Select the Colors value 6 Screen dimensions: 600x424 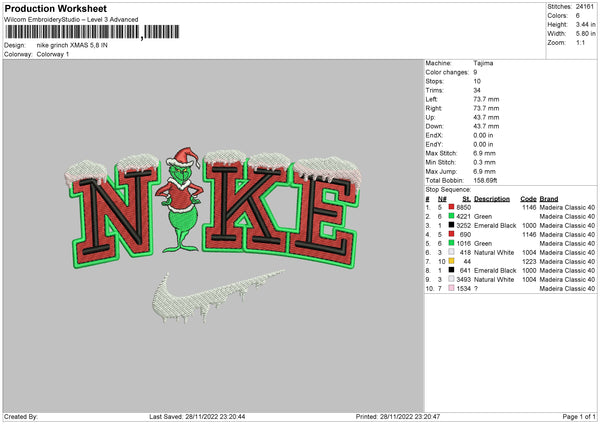(577, 16)
